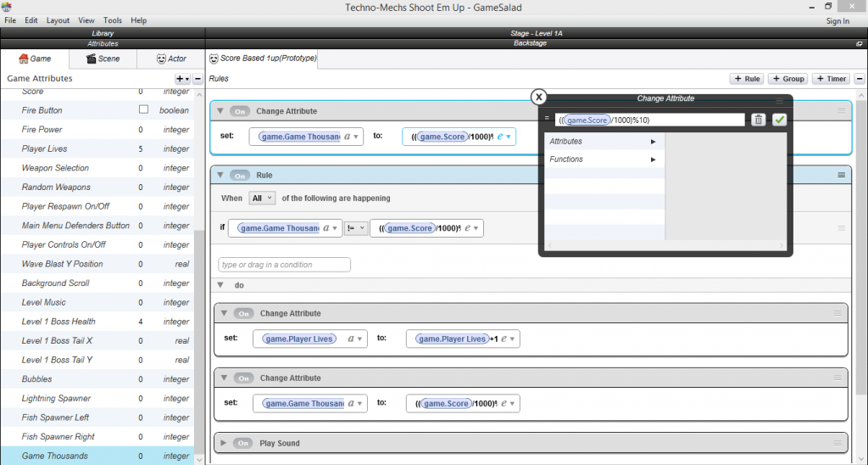Screen dimensions: 868x465
Task: Toggle On switch of Player Lives Change Attribute
Action: (x=243, y=313)
